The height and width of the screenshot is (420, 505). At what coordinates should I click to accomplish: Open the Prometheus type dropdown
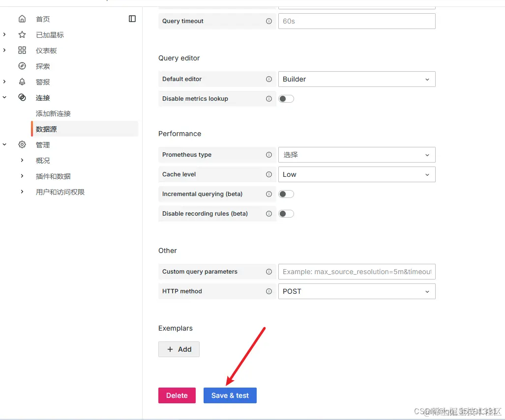coord(357,155)
